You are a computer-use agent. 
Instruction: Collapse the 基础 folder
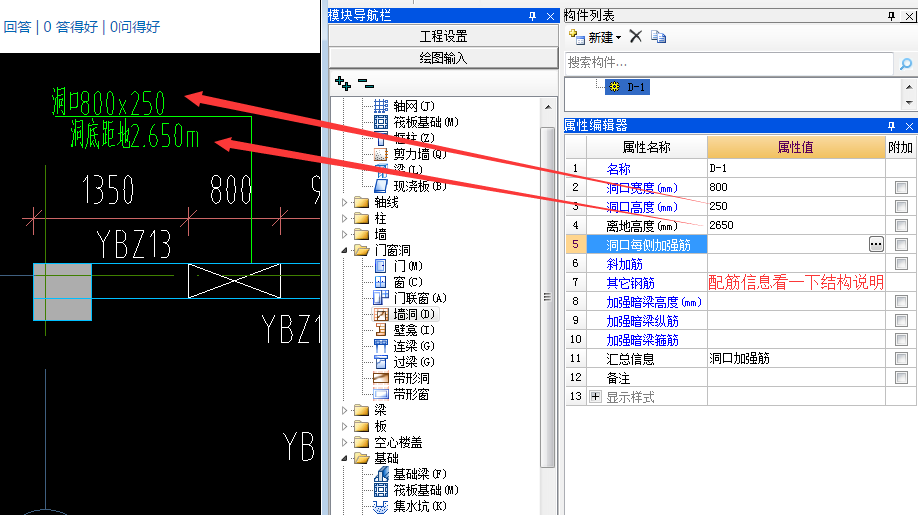(344, 458)
